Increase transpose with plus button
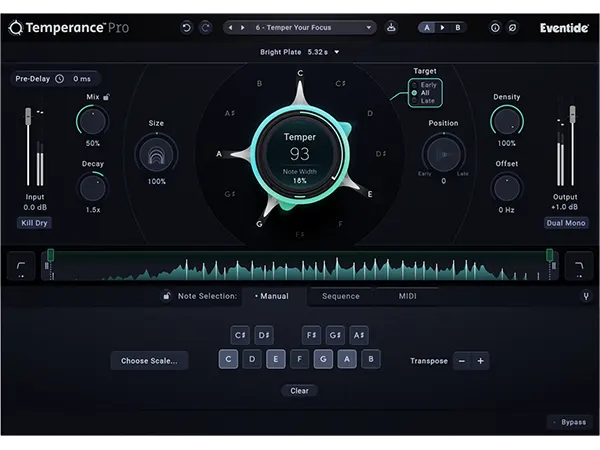600x450 pixels. [480, 361]
